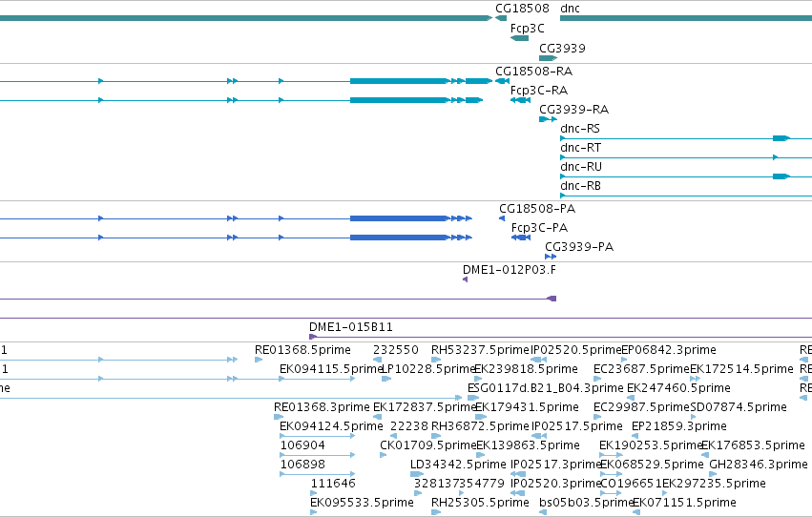Click the DME1-015B11 feature label
This screenshot has width=812, height=517.
tap(350, 327)
